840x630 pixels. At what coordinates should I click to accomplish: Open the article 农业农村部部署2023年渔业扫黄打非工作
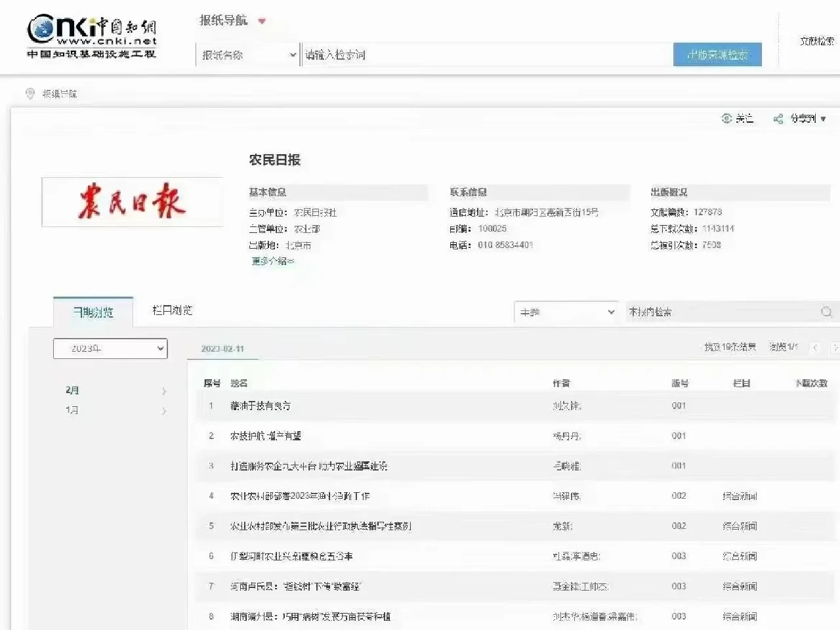coord(300,496)
